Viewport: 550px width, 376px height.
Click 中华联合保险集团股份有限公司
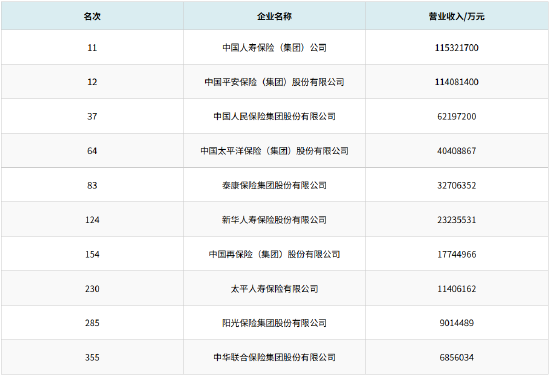[274, 357]
